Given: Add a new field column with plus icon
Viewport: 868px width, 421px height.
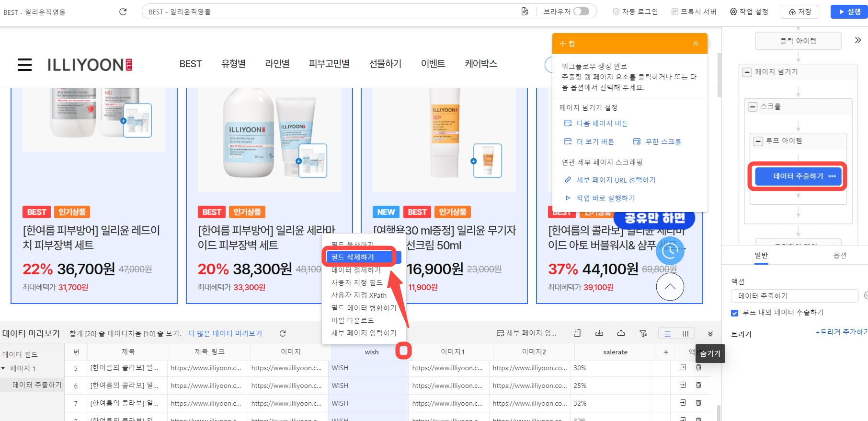Looking at the screenshot, I should tap(665, 352).
